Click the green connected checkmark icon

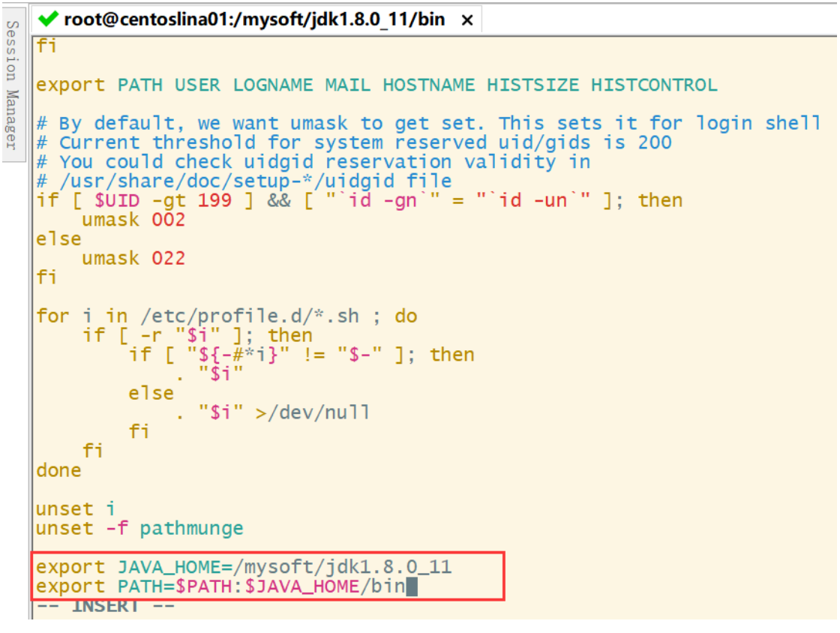pyautogui.click(x=48, y=19)
